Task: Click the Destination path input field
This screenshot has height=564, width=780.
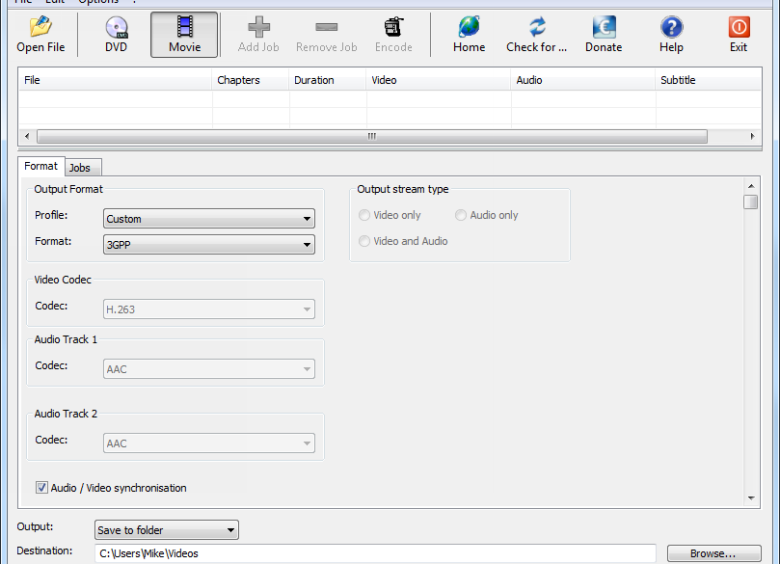Action: tap(375, 553)
